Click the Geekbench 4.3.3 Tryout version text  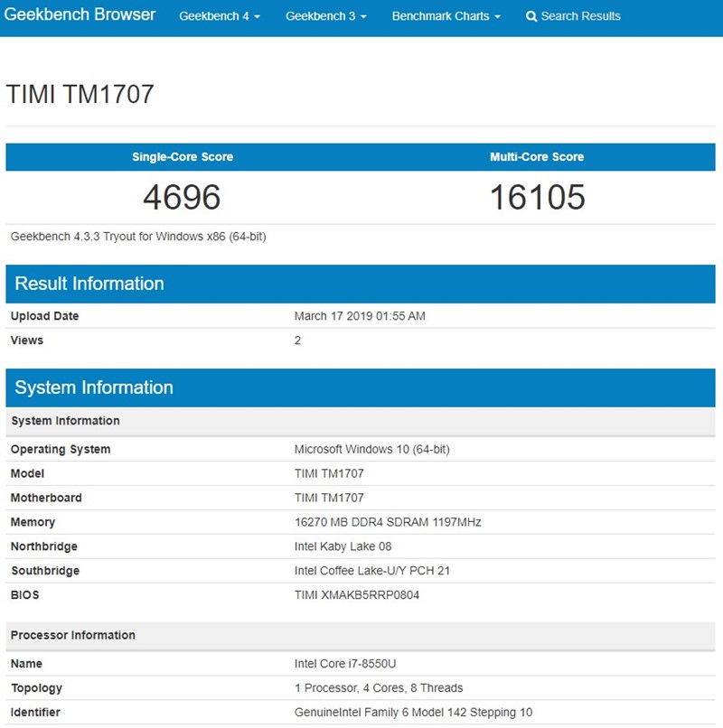[138, 237]
